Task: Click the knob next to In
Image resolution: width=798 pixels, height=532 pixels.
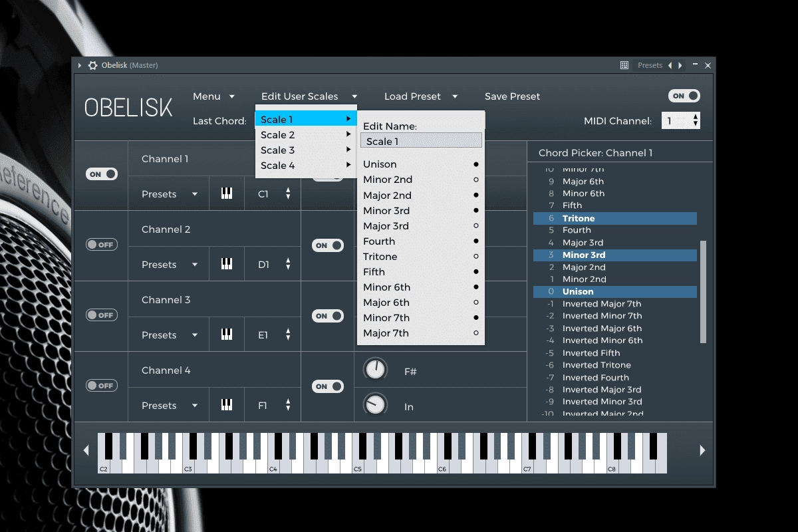Action: click(x=376, y=404)
